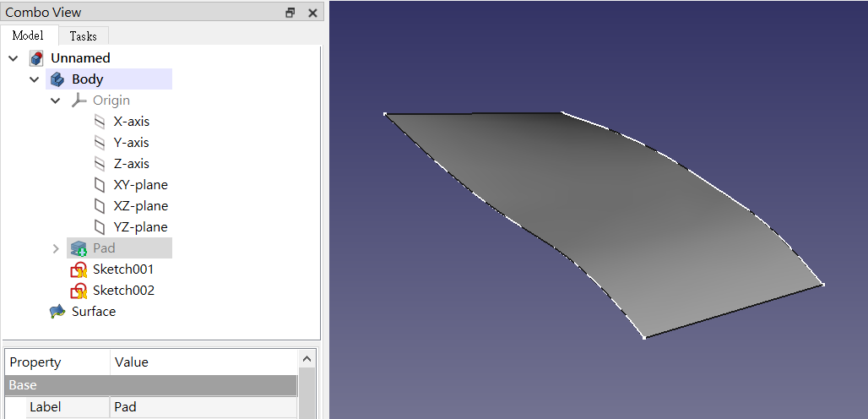
Task: Select the Surface tree item
Action: pyautogui.click(x=94, y=312)
